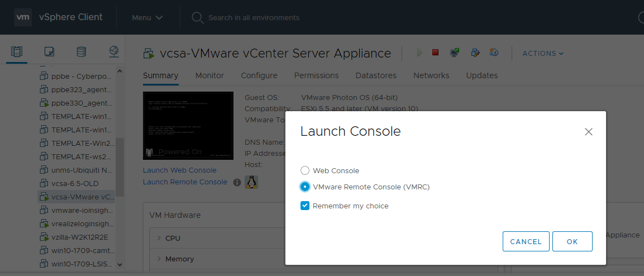Click the vm logo in header
The width and height of the screenshot is (644, 276).
[23, 17]
